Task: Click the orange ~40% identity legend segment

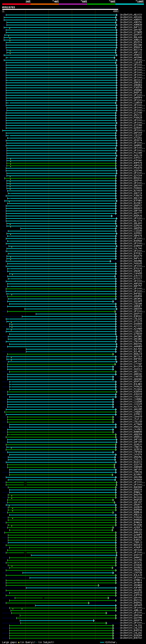Action: tap(45, 4)
